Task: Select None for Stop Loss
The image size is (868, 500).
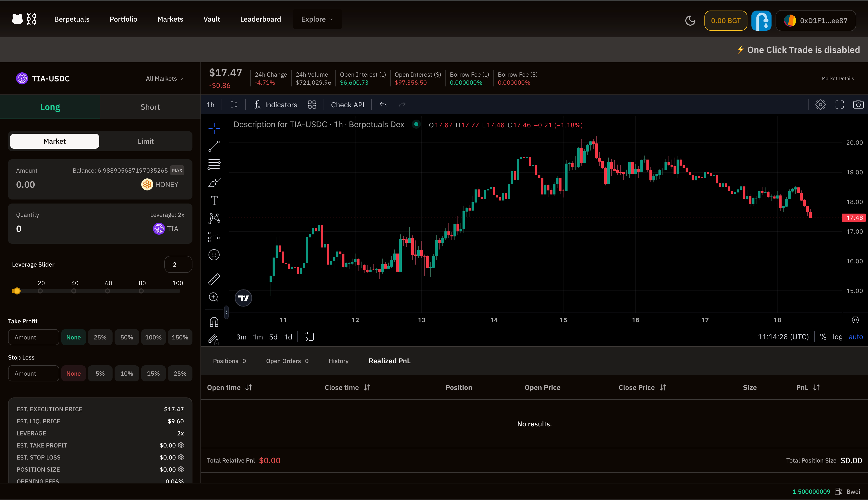Action: coord(73,373)
